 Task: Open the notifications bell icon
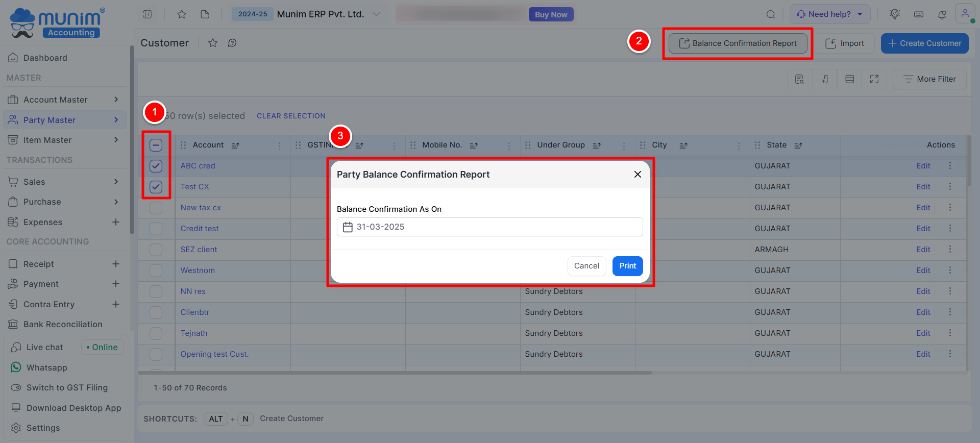click(942, 14)
